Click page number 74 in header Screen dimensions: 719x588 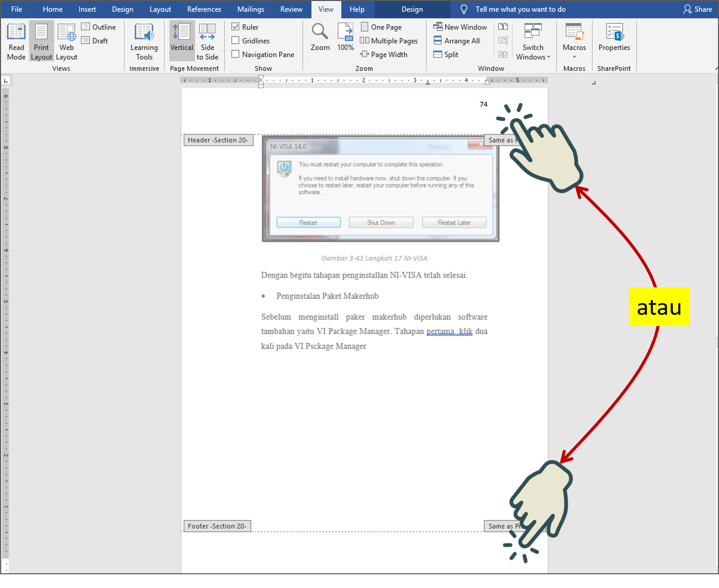click(483, 104)
